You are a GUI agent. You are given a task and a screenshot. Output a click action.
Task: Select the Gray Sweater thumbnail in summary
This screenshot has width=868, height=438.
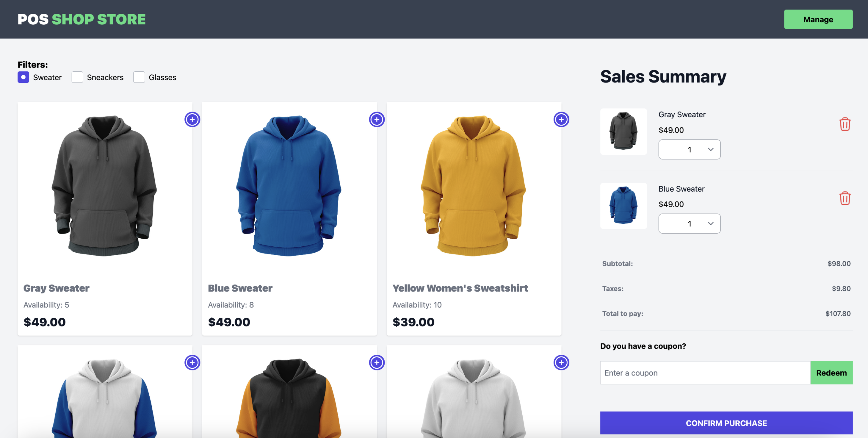pyautogui.click(x=623, y=132)
